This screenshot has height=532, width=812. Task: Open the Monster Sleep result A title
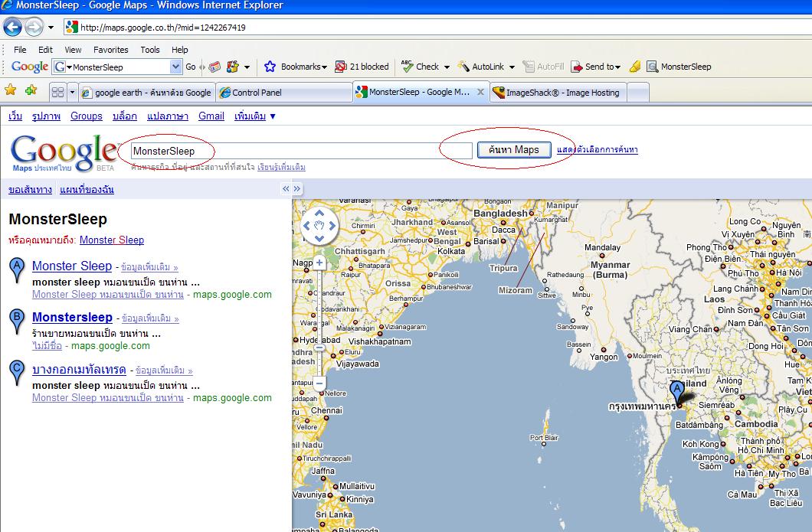72,266
